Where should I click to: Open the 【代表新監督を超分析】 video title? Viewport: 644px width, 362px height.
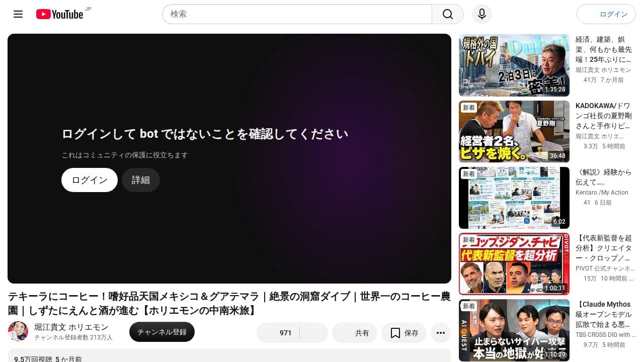point(604,248)
